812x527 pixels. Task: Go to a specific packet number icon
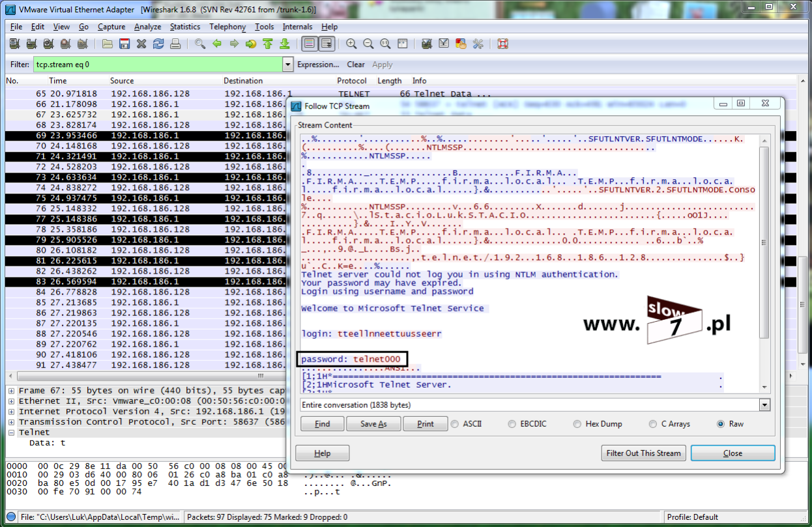pos(251,44)
